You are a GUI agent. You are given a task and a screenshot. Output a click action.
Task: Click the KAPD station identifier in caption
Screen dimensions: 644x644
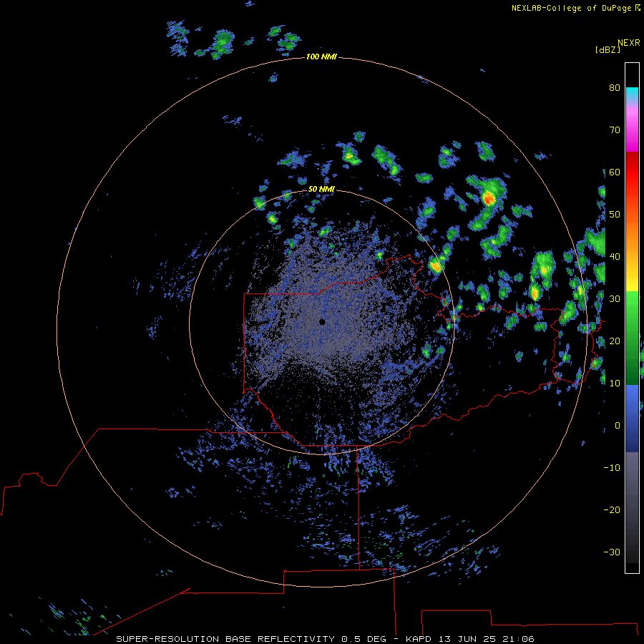point(418,639)
